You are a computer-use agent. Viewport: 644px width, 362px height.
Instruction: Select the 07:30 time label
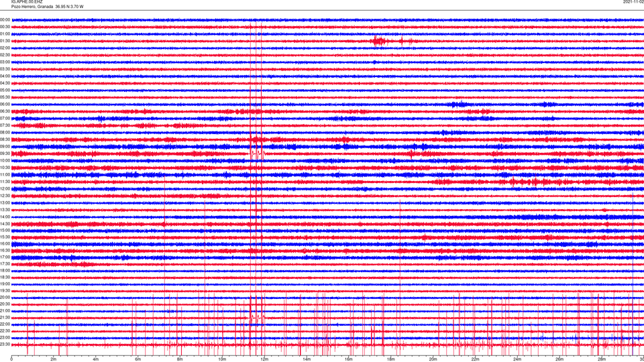[5, 125]
